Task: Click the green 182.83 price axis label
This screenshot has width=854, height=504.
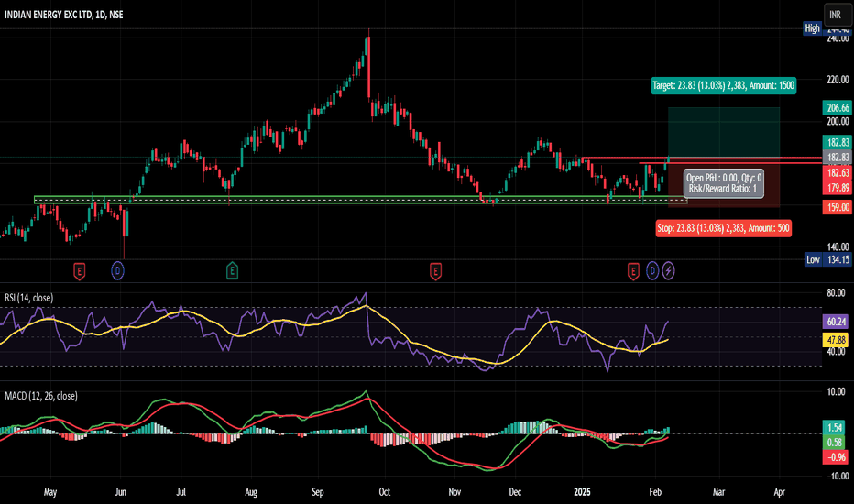Action: [838, 142]
